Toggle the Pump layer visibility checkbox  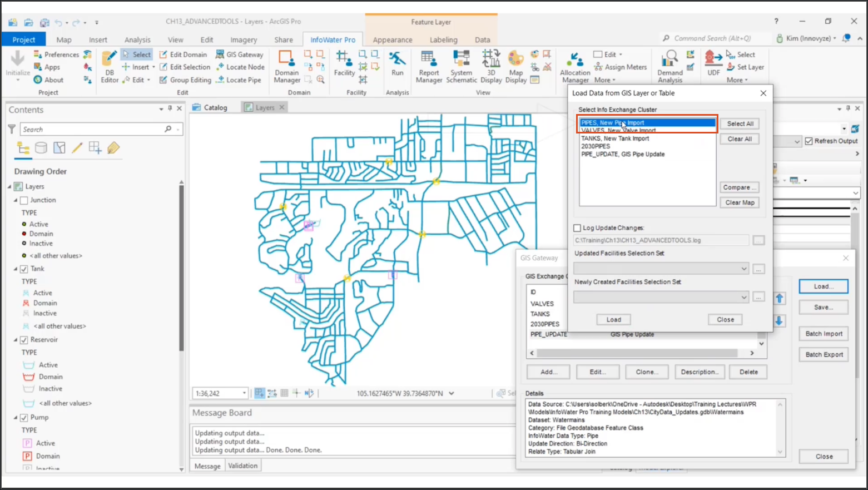[24, 418]
